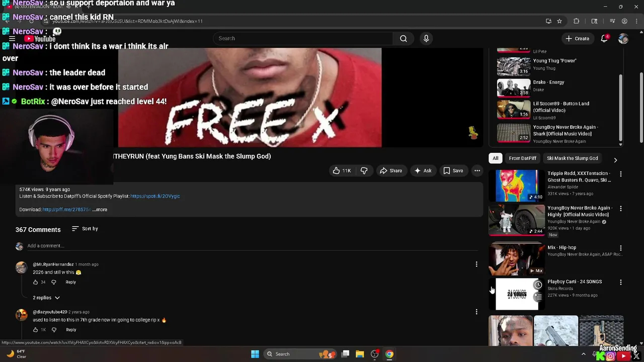Open the Chrome search-tabs icon in toolbar
644x362 pixels.
point(595,21)
